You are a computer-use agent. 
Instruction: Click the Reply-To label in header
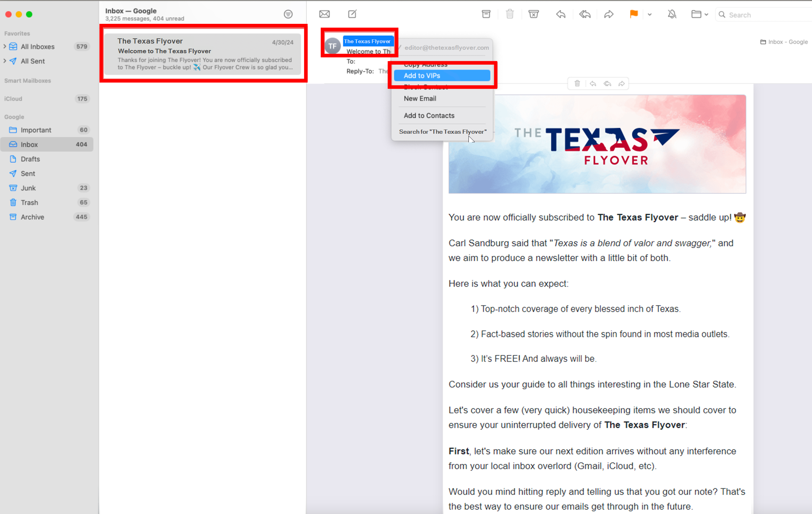click(x=360, y=71)
